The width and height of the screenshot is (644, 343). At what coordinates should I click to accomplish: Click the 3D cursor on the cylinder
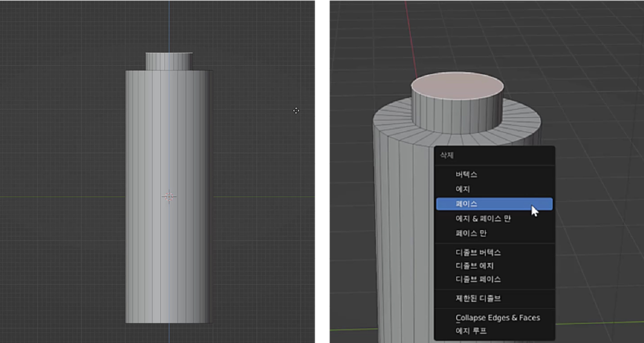click(x=169, y=197)
